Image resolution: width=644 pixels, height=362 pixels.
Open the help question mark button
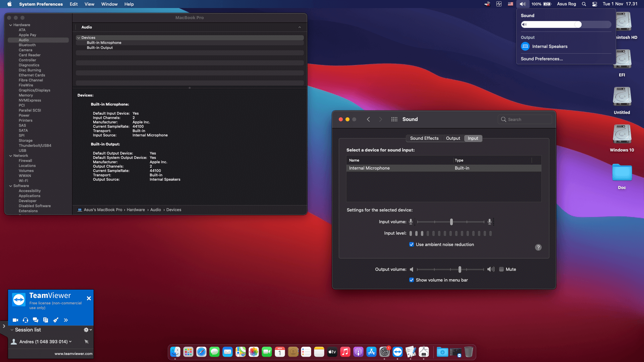538,247
